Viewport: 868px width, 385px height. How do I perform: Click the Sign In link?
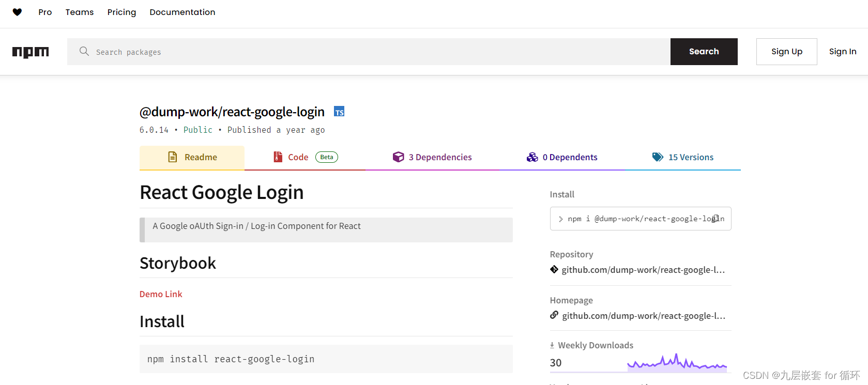(843, 52)
